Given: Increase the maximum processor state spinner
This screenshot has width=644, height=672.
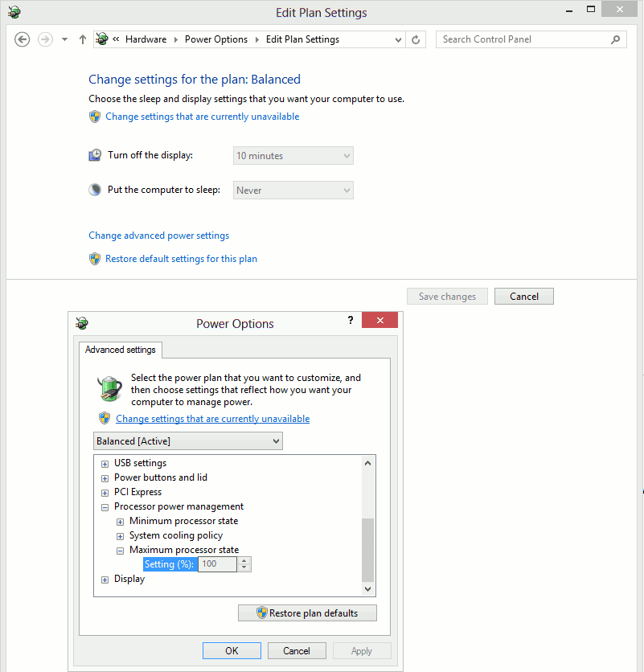Looking at the screenshot, I should [244, 560].
